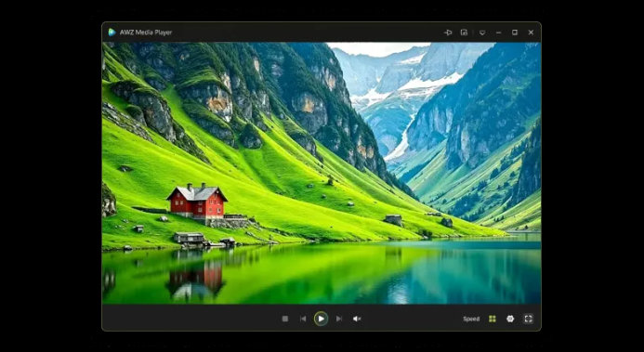Open the title bar dropdown menu
The height and width of the screenshot is (352, 644).
(482, 33)
